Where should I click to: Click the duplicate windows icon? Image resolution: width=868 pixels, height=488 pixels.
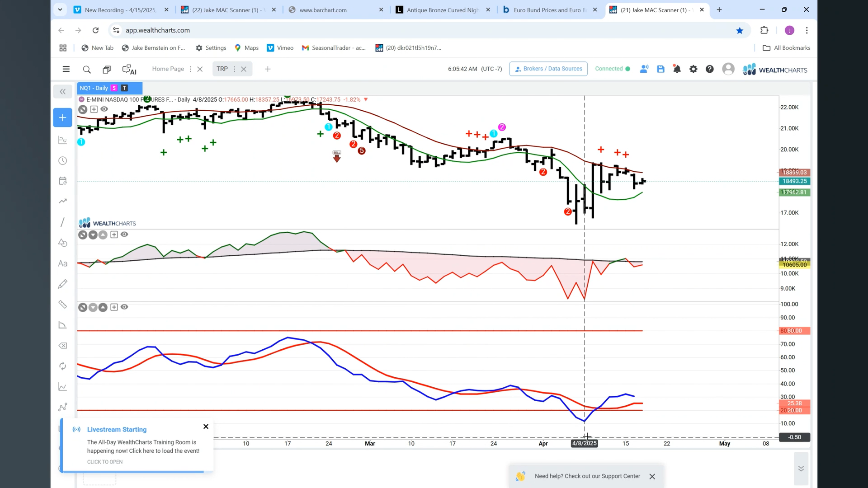pyautogui.click(x=107, y=69)
